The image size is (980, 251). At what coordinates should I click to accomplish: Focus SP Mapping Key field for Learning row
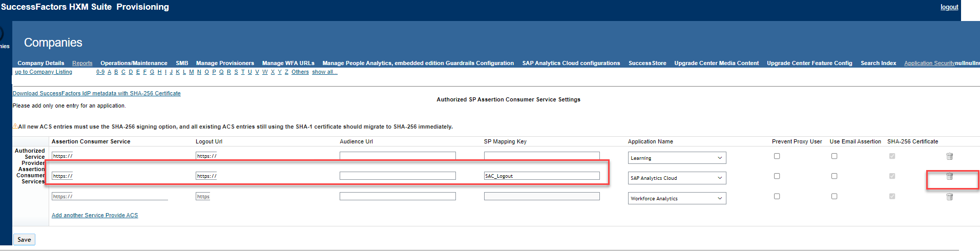(542, 156)
